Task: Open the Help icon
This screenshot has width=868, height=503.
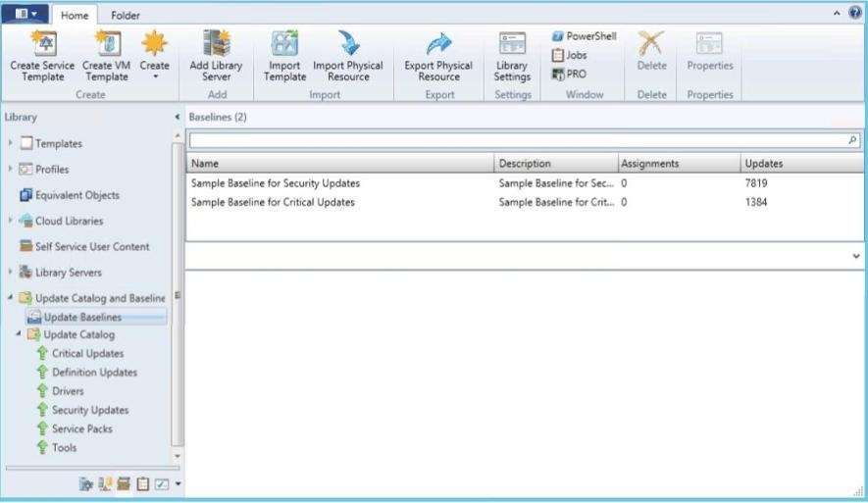Action: tap(855, 13)
